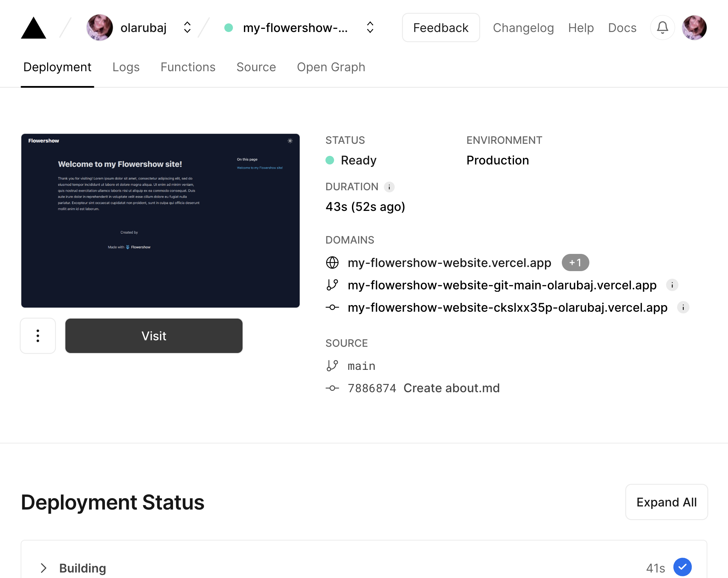The width and height of the screenshot is (728, 578).
Task: Open the Functions tab
Action: point(188,67)
